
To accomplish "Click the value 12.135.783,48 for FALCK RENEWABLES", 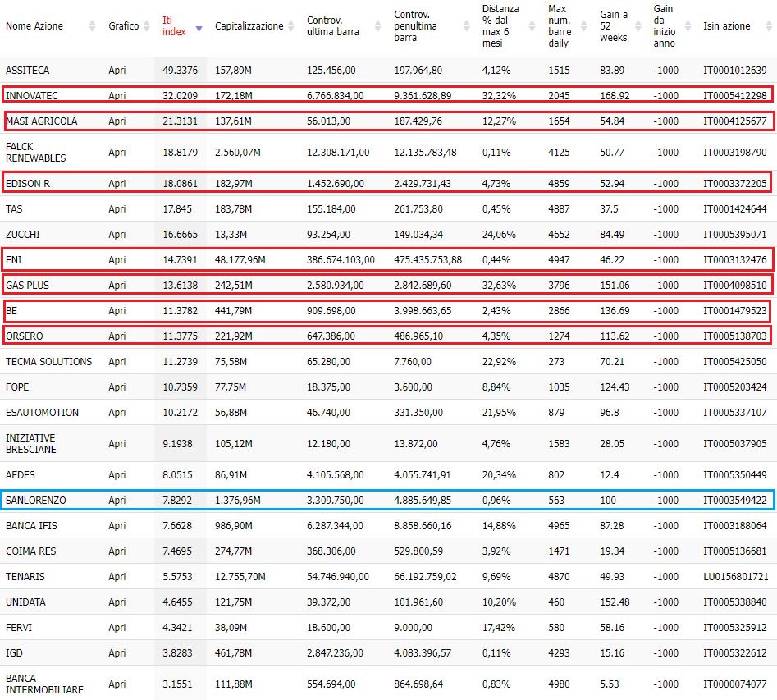I will click(x=425, y=152).
